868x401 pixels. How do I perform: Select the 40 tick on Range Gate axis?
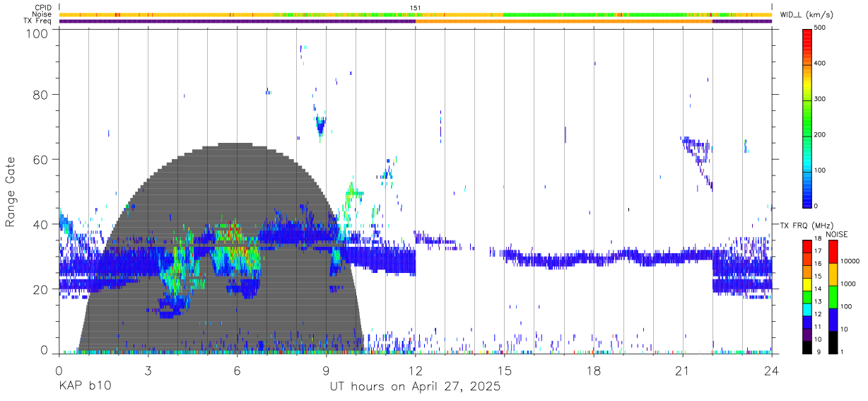41,224
